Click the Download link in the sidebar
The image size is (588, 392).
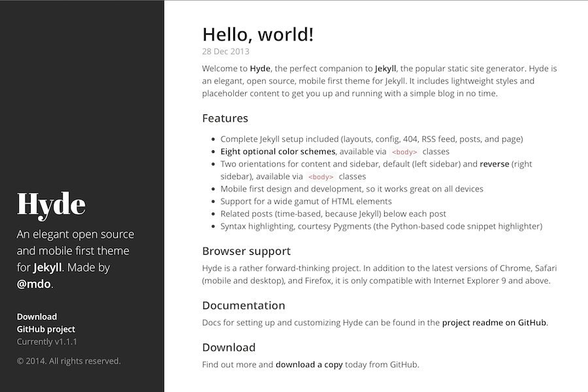[x=37, y=316]
